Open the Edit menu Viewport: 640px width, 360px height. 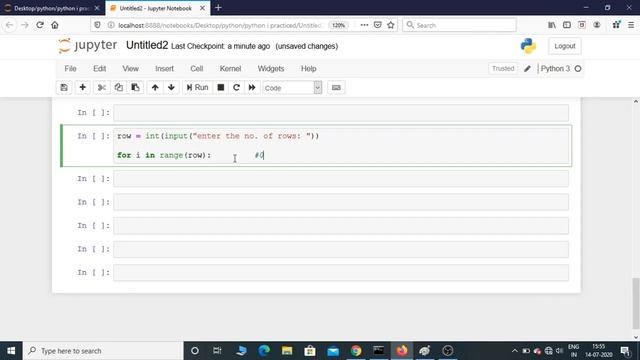tap(99, 69)
